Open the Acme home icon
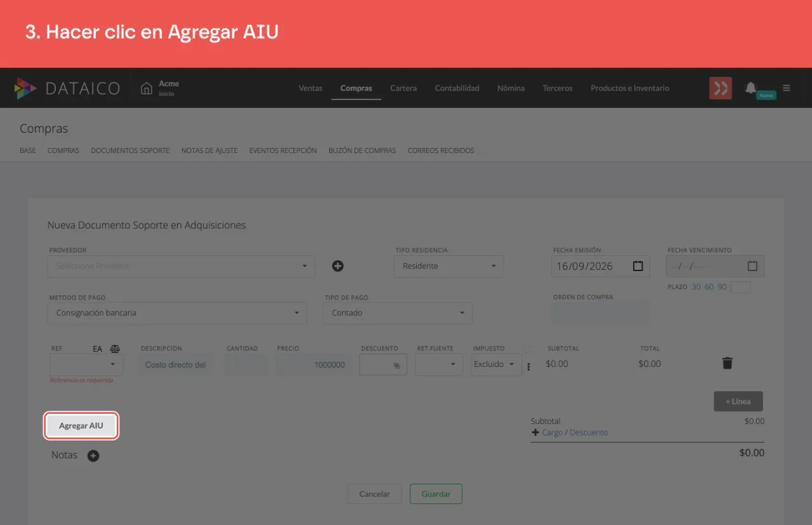This screenshot has width=812, height=525. coord(147,88)
